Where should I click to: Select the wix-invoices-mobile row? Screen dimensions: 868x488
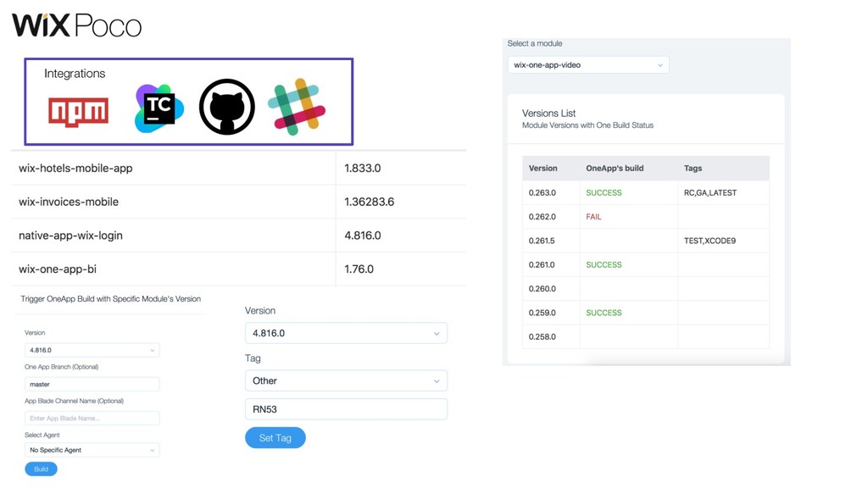(238, 202)
